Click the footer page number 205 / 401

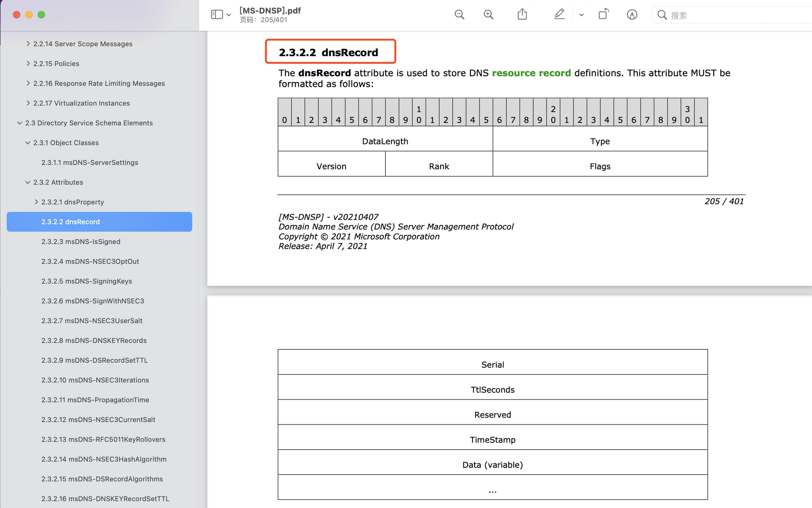(724, 201)
